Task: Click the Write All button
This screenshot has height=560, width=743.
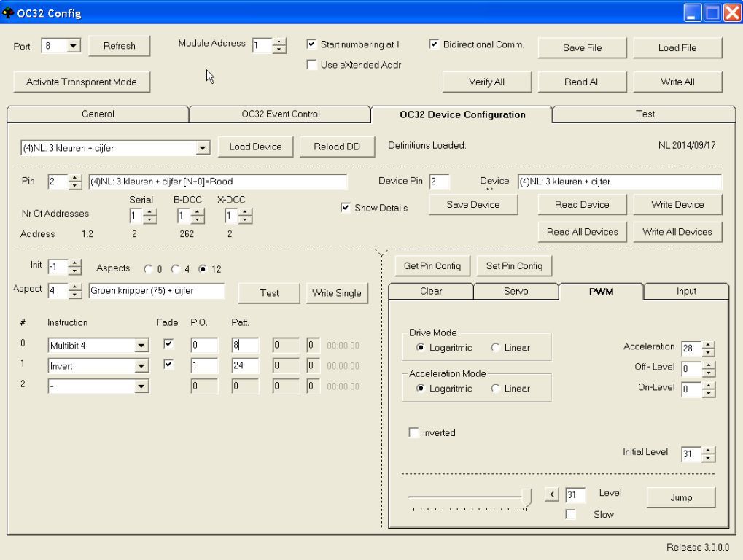Action: (x=677, y=82)
